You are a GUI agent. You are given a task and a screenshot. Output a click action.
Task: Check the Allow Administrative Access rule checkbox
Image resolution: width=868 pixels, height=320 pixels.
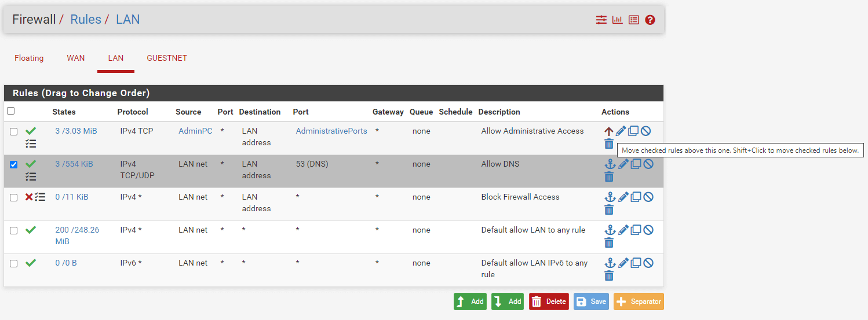pos(14,132)
